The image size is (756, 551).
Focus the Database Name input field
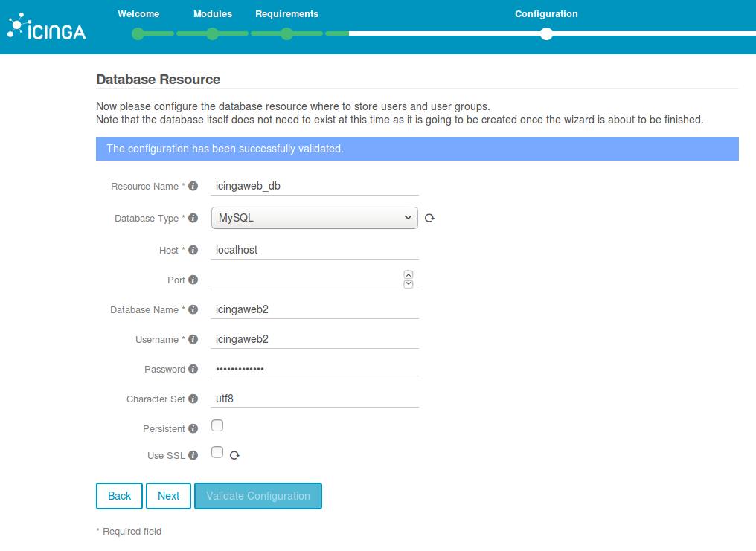point(314,309)
